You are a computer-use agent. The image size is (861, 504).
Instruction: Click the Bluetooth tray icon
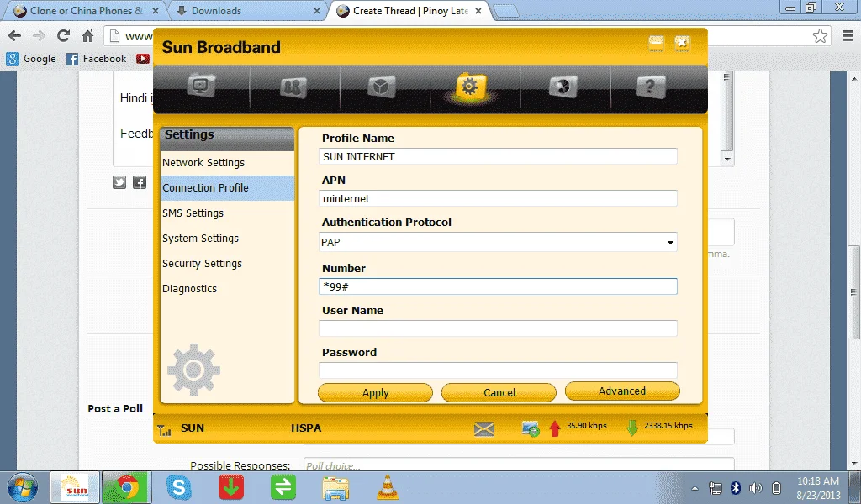tap(735, 487)
